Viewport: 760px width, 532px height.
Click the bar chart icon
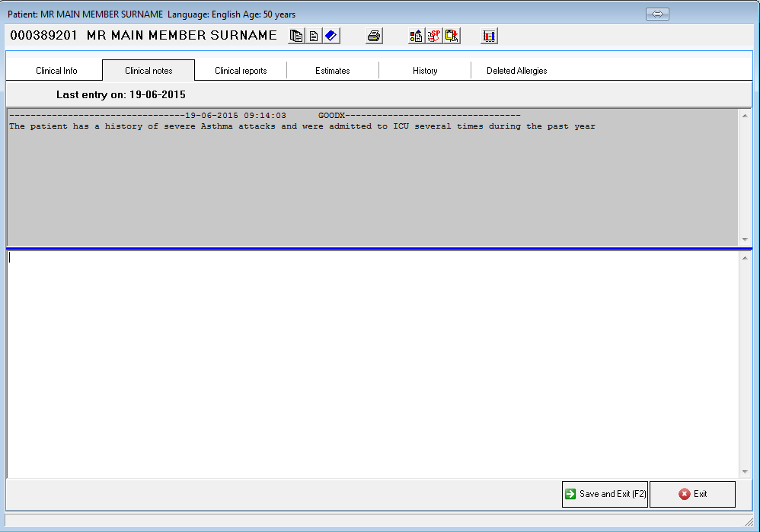tap(489, 36)
